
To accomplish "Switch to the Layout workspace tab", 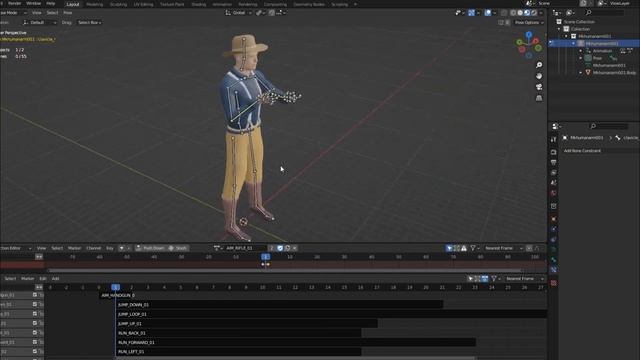I will [73, 4].
